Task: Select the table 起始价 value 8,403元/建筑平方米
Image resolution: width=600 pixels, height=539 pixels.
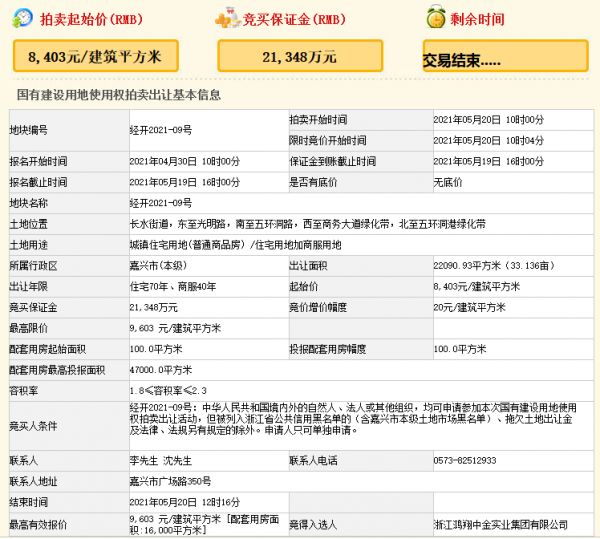Action: 477,287
